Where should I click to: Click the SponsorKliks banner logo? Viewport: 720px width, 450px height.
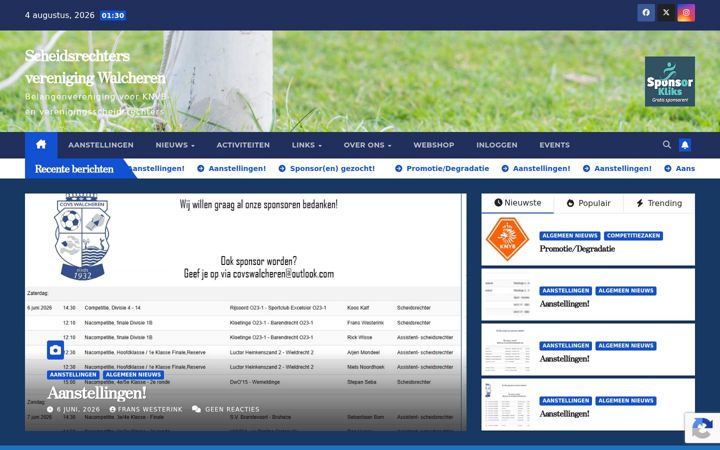(x=669, y=81)
